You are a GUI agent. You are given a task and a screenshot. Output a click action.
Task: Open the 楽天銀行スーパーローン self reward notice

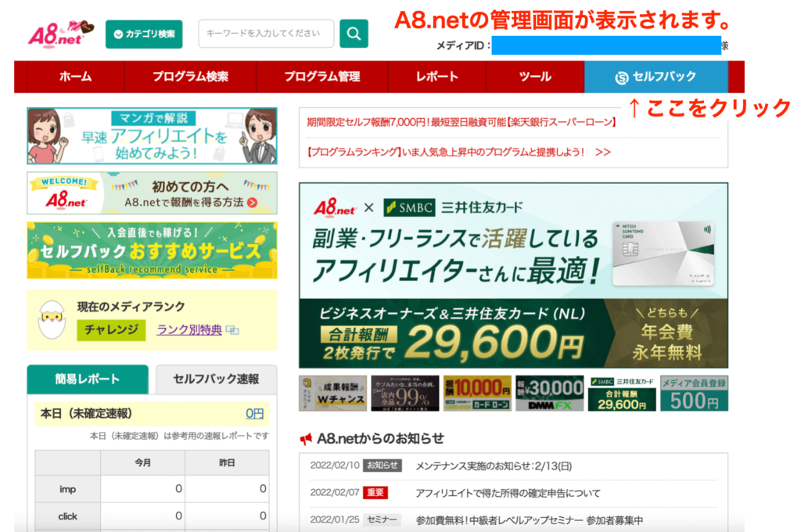coord(462,122)
